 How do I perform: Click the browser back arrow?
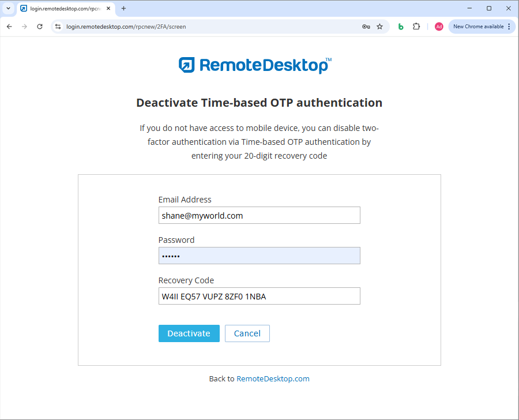coord(9,27)
